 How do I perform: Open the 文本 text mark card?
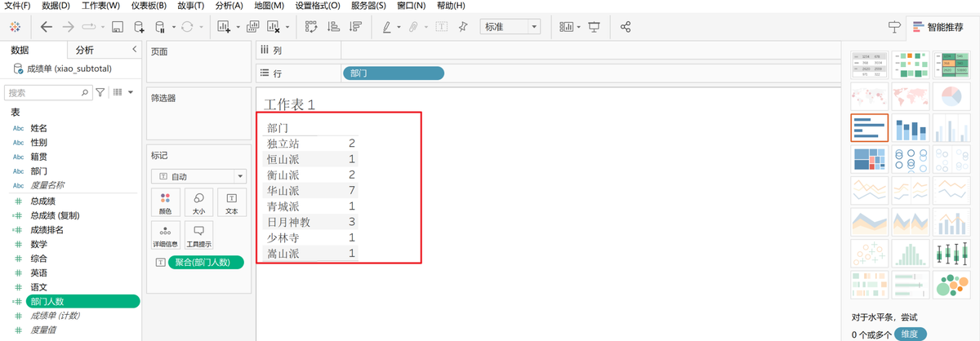(x=231, y=201)
